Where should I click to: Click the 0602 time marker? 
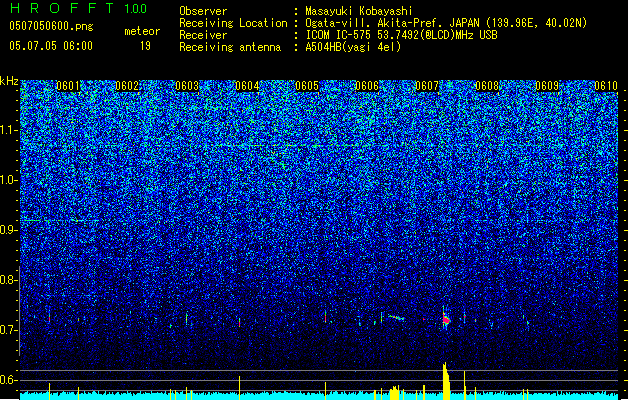click(127, 86)
